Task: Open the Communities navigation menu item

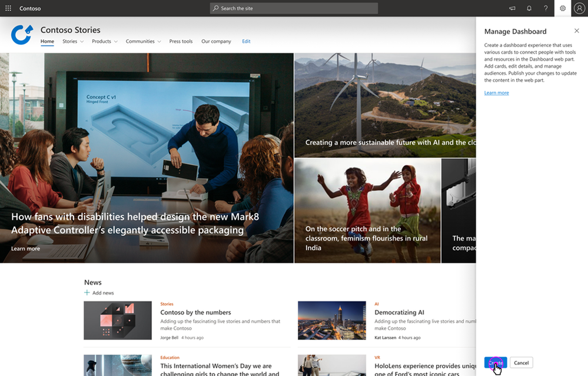Action: (140, 41)
